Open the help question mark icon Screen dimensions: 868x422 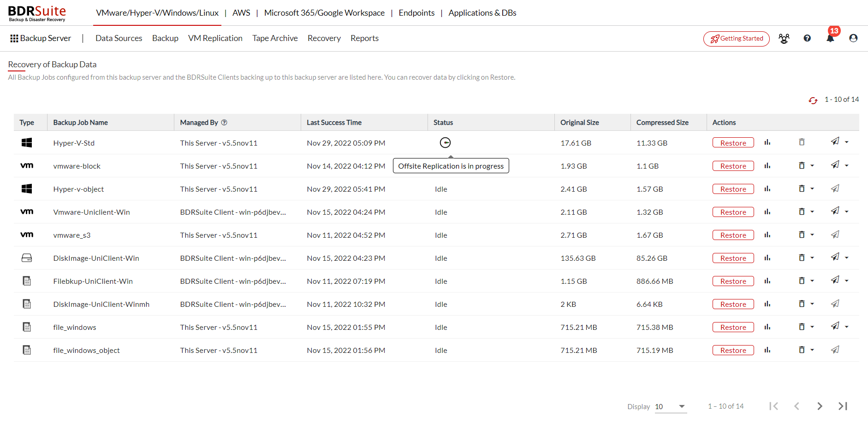807,38
